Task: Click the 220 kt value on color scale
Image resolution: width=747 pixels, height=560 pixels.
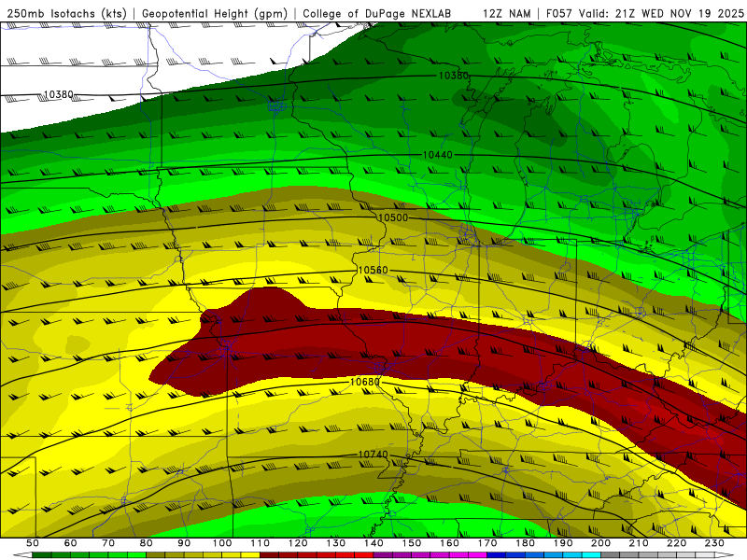Action: pyautogui.click(x=677, y=543)
